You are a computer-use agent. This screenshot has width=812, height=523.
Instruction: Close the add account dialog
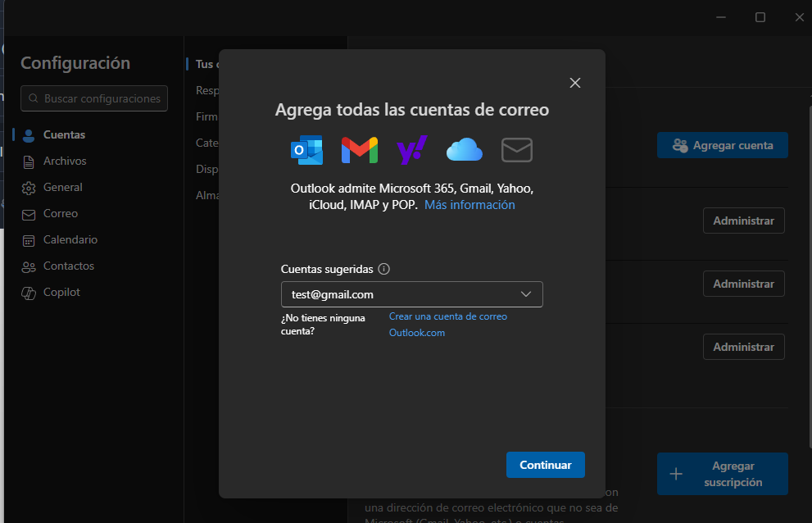pyautogui.click(x=575, y=83)
